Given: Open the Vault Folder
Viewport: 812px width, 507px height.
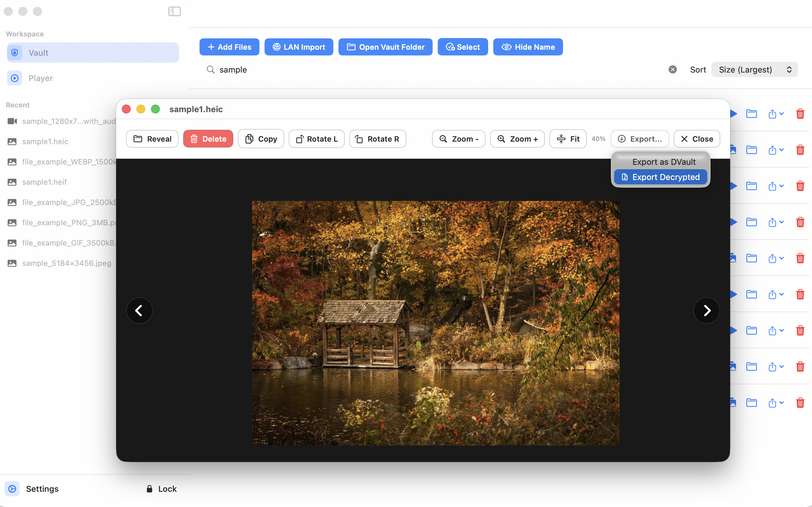Looking at the screenshot, I should 385,47.
